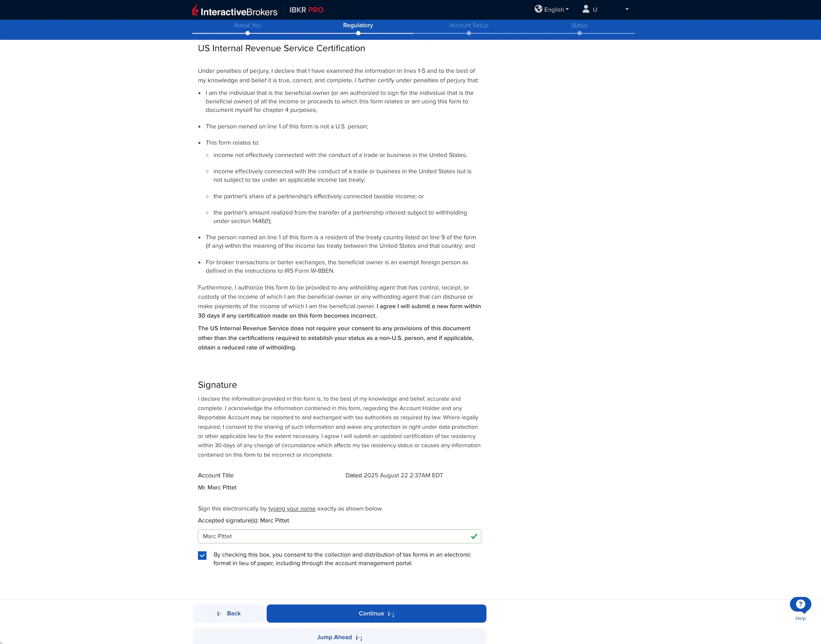Click the green checkmark in signature field
Viewport: 821px width, 644px height.
(x=474, y=536)
